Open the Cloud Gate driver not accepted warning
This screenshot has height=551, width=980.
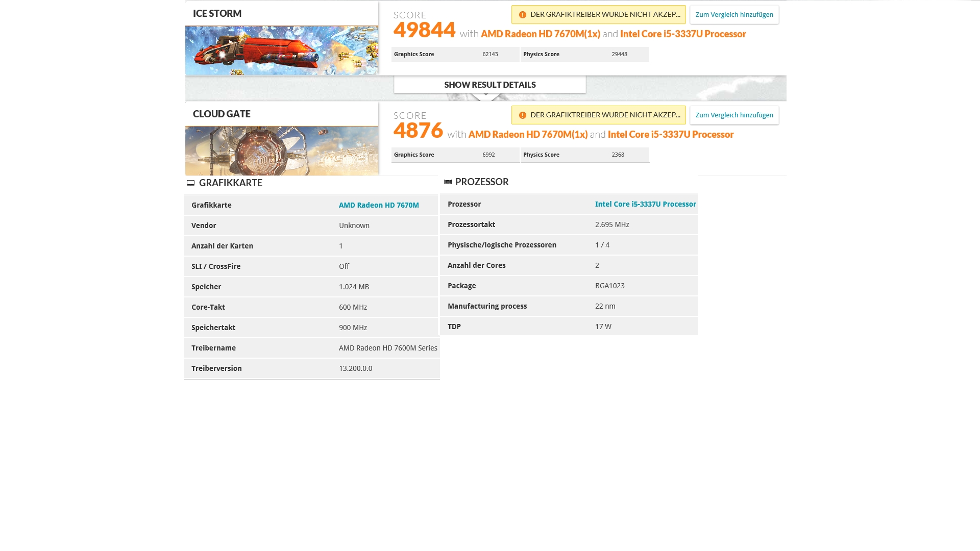604,115
